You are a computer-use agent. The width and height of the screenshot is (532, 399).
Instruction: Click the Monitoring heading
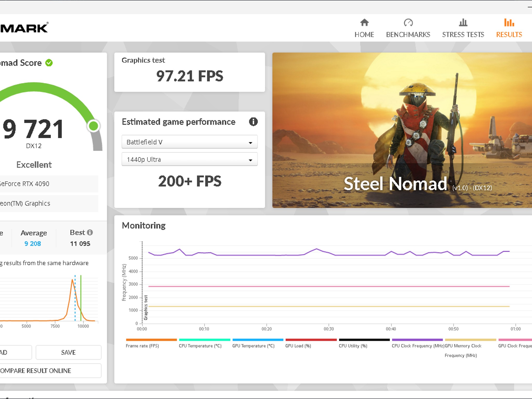coord(144,225)
